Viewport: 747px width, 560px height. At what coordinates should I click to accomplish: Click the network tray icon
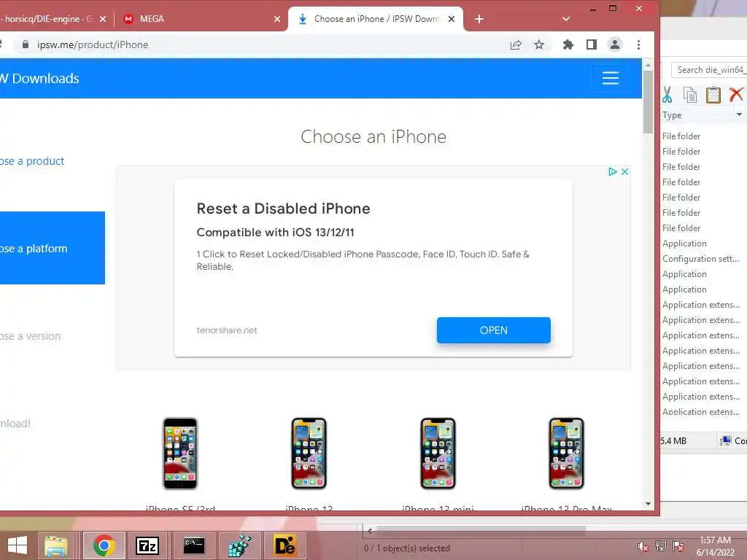click(660, 546)
